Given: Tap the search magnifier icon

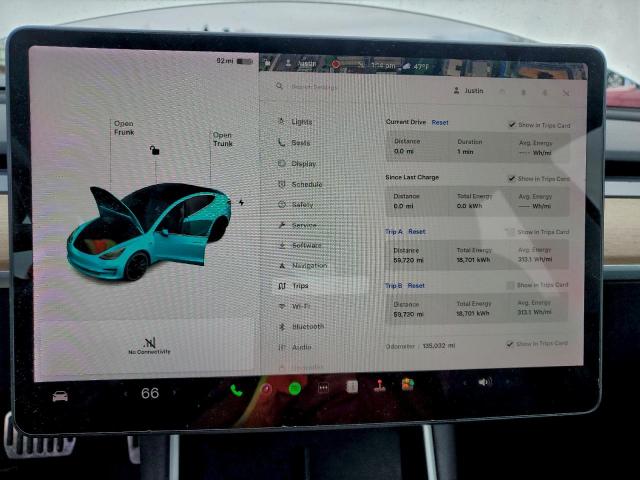Looking at the screenshot, I should tap(280, 86).
